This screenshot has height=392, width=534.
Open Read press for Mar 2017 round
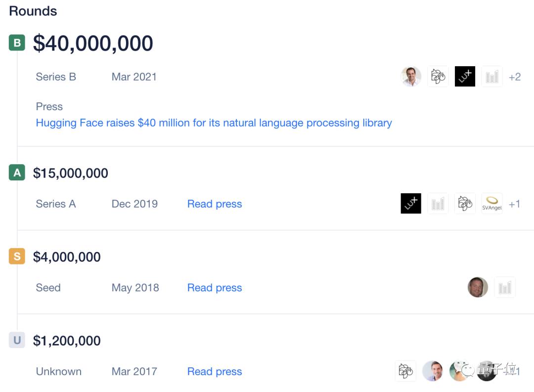215,372
